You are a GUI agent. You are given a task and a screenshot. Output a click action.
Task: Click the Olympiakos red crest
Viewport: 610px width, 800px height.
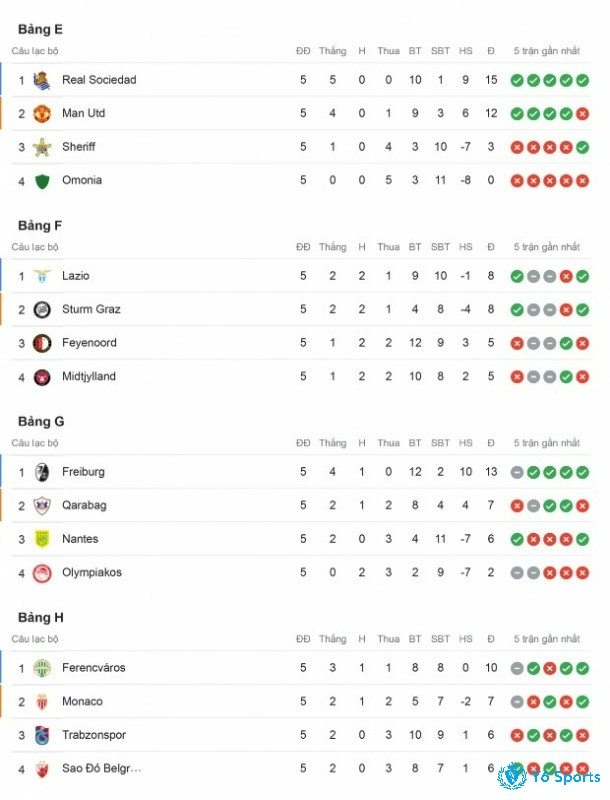click(x=42, y=573)
